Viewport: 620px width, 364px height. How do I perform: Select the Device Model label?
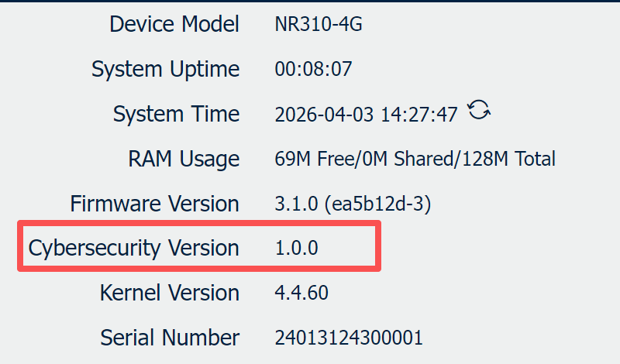click(x=174, y=24)
